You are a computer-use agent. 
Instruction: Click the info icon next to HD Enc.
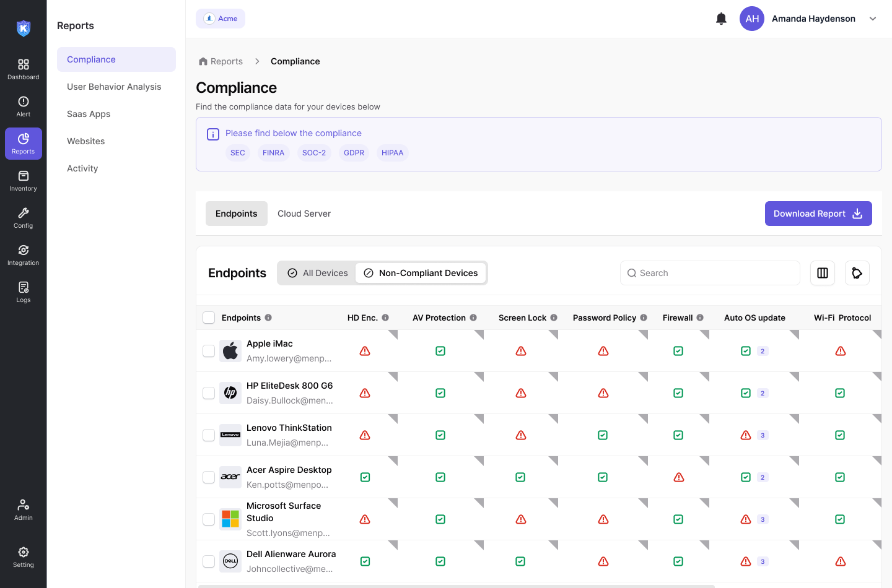(385, 318)
